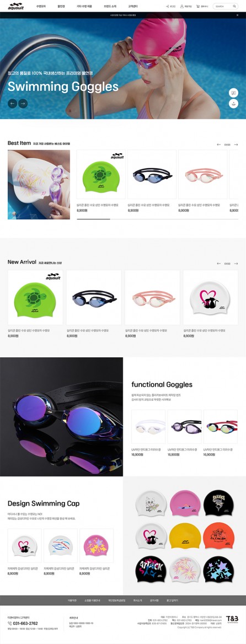
Task: Open the 회사소개 footer link
Action: (137, 600)
